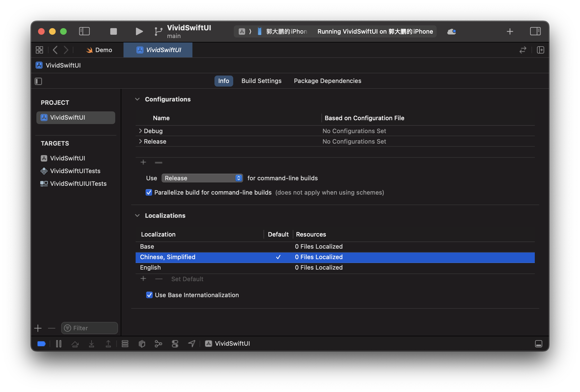
Task: Select the English localization row
Action: pos(335,267)
